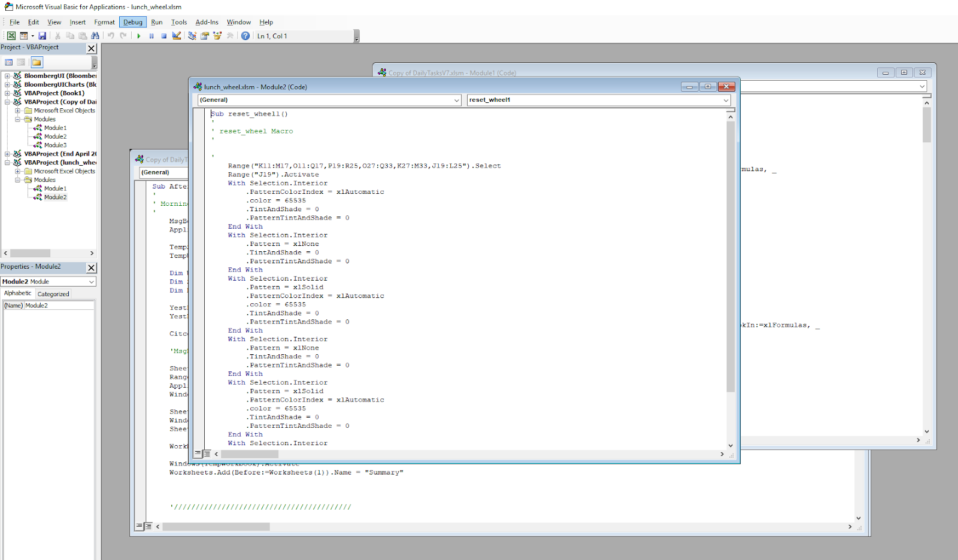Open the Debug menu
The height and width of the screenshot is (560, 958).
[x=133, y=22]
